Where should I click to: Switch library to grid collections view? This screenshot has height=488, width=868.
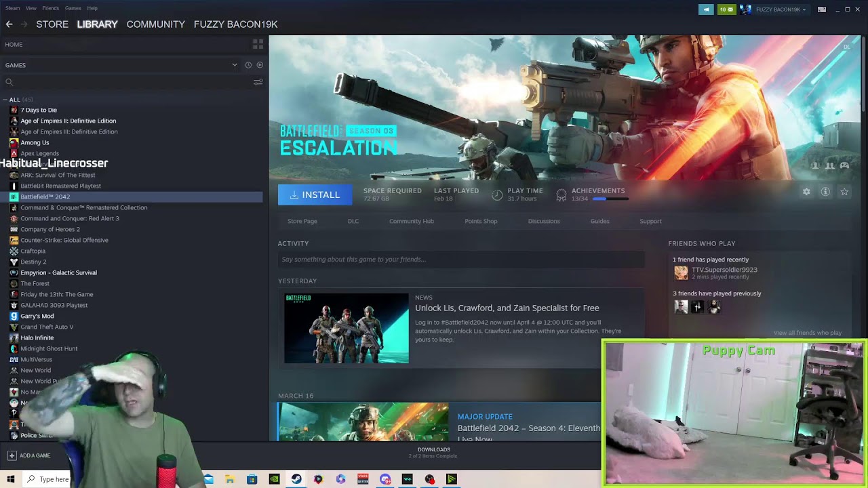[x=258, y=44]
